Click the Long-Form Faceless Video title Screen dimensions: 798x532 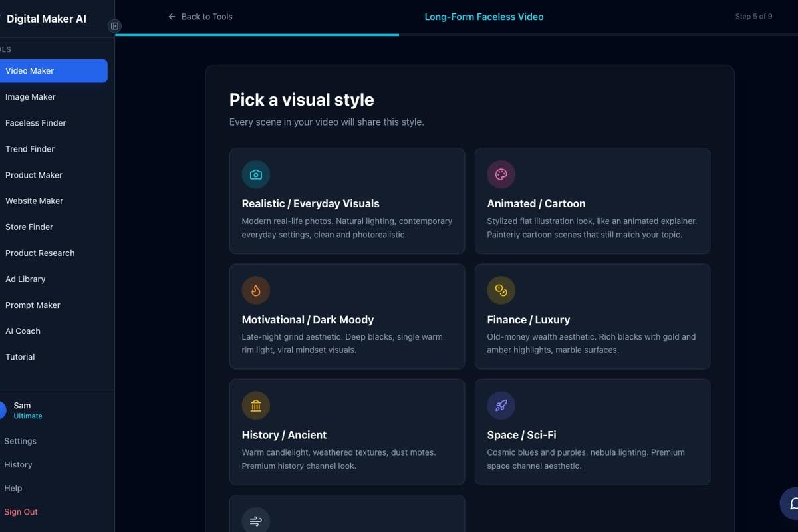click(x=484, y=17)
